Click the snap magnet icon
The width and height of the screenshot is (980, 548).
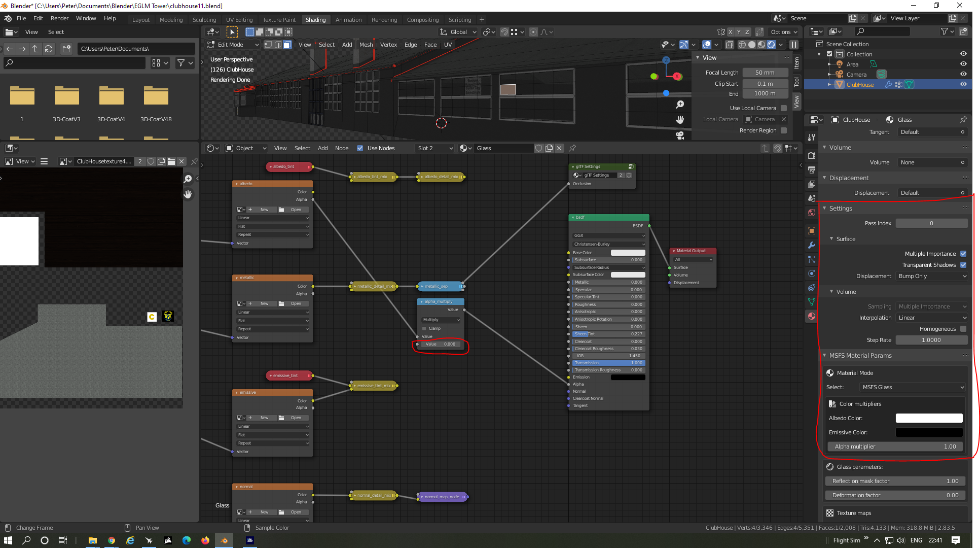pos(504,32)
